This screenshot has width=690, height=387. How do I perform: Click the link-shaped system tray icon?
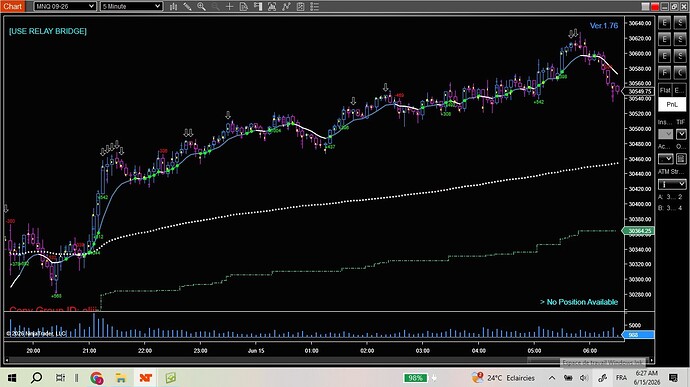point(602,378)
